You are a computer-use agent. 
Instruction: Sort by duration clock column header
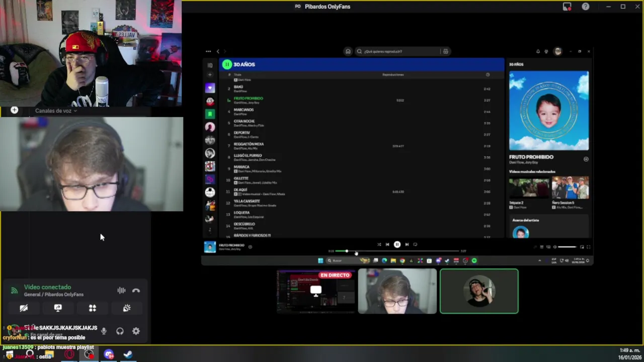(x=488, y=74)
